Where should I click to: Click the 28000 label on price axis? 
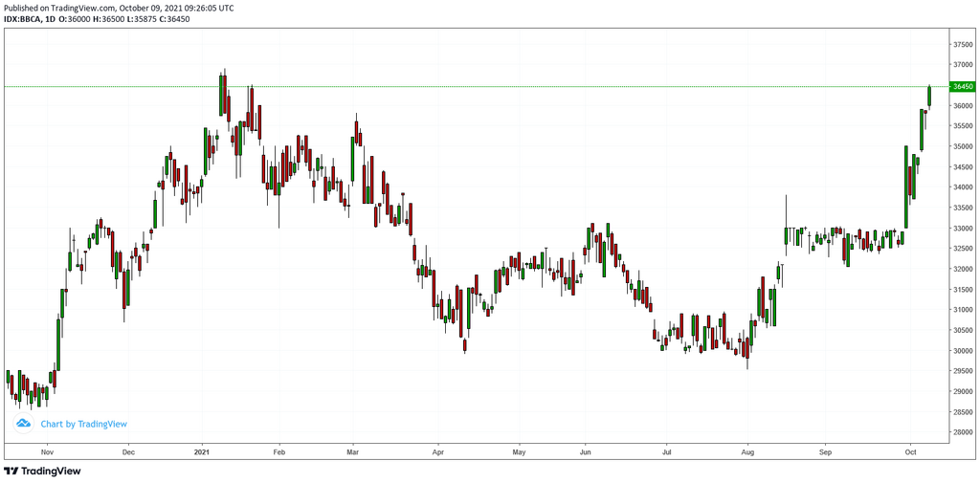click(x=962, y=432)
